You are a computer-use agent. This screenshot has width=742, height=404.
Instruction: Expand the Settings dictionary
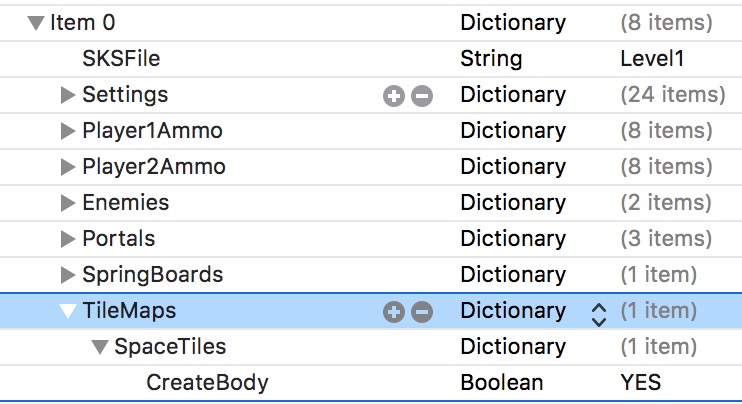pyautogui.click(x=68, y=95)
